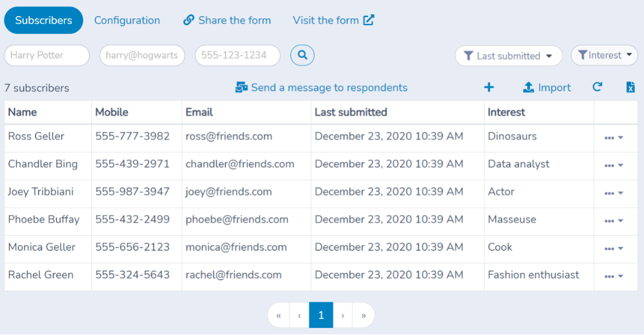
Task: Click the Import upload button
Action: point(547,88)
